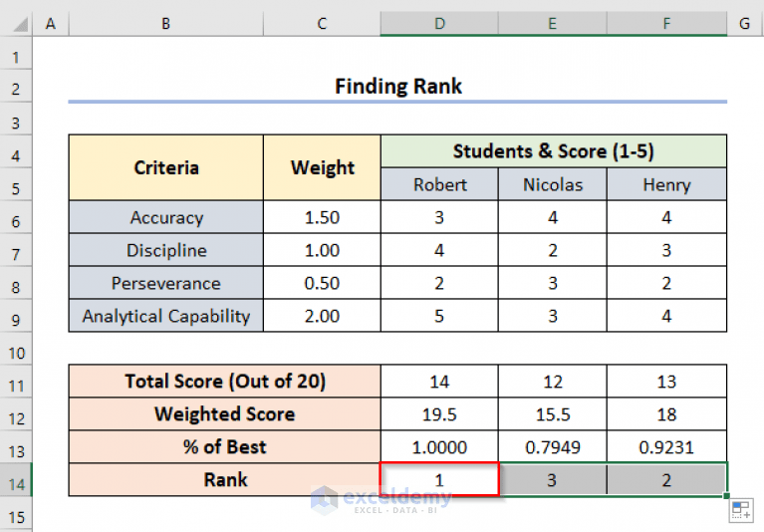
Task: Click the Accuracy criteria cell
Action: click(x=166, y=217)
